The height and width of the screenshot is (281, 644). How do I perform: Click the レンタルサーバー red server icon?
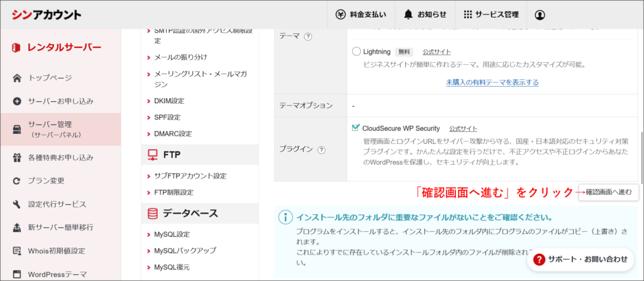point(16,48)
